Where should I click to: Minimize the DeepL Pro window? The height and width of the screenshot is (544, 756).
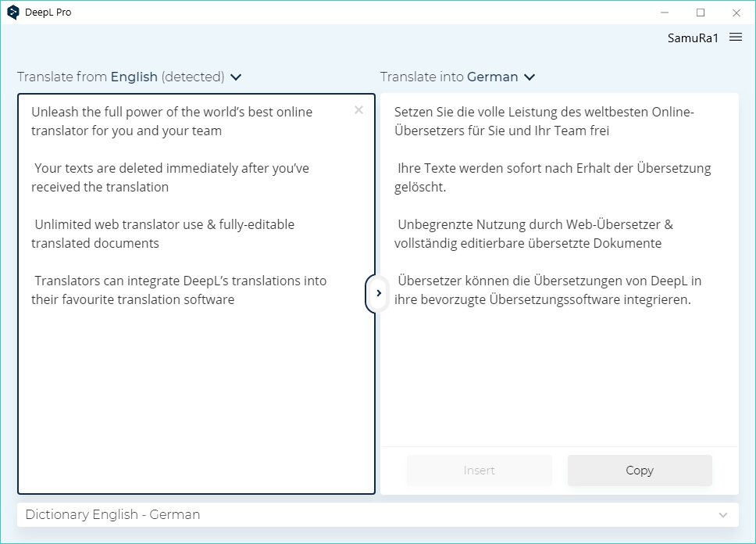[x=665, y=13]
